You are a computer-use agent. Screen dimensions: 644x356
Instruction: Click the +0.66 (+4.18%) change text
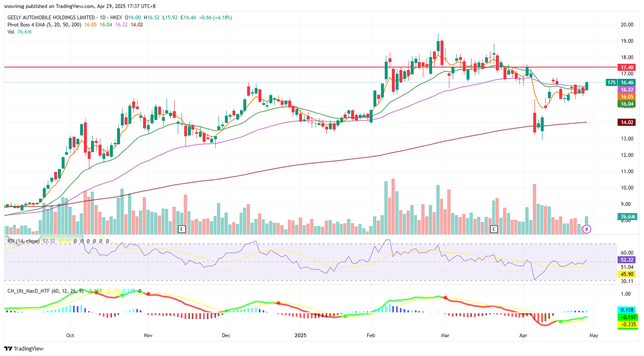point(215,18)
